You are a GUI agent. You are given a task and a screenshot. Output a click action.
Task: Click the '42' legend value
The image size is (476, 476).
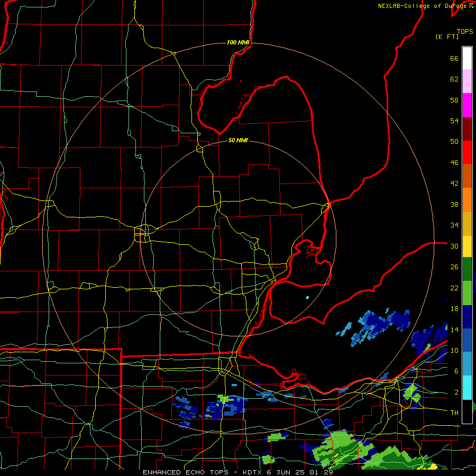pyautogui.click(x=454, y=184)
